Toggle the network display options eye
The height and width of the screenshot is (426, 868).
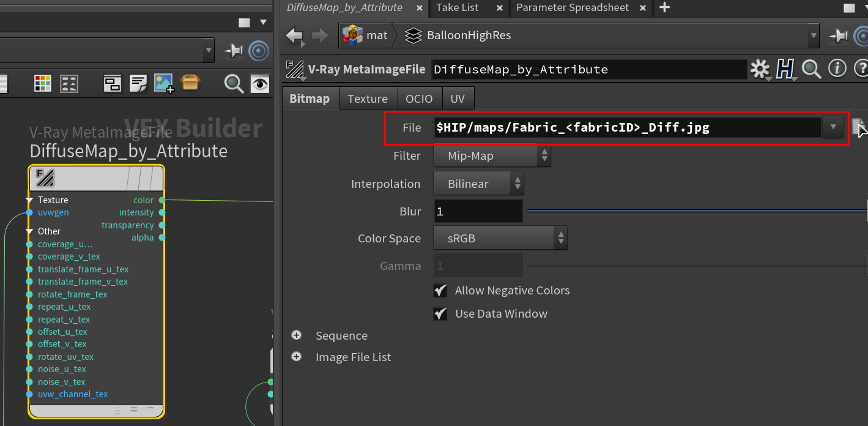point(260,83)
